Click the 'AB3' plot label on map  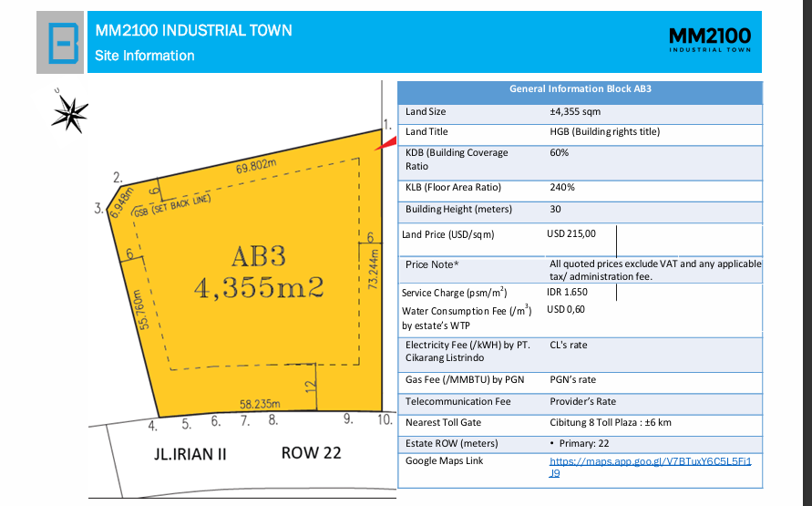coord(258,256)
